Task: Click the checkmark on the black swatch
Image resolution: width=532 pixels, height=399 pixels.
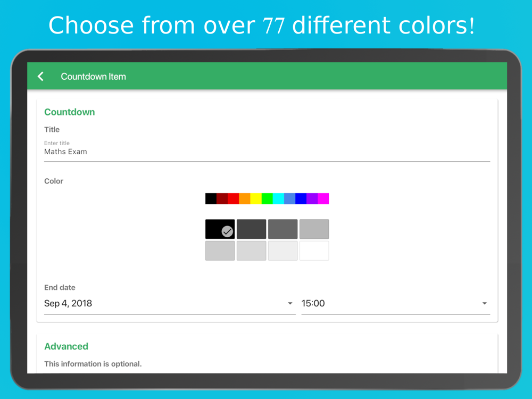Action: pyautogui.click(x=227, y=232)
